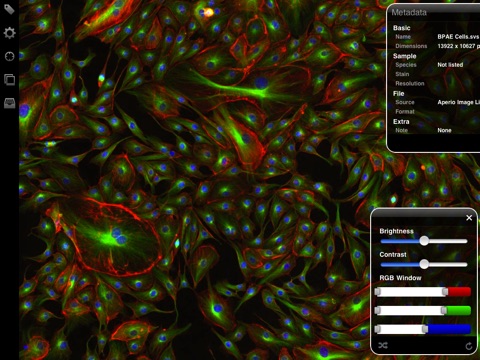The image size is (480, 360).
Task: Click the Note value None
Action: click(x=444, y=130)
